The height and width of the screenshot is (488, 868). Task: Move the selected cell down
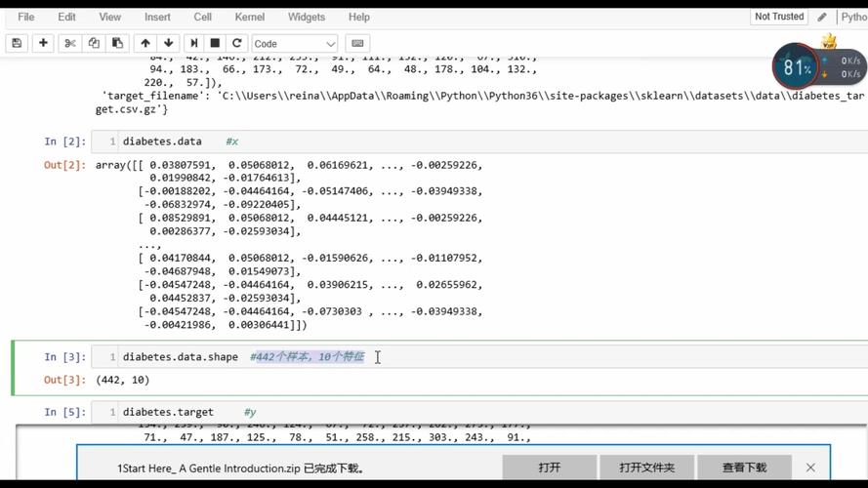coord(168,43)
